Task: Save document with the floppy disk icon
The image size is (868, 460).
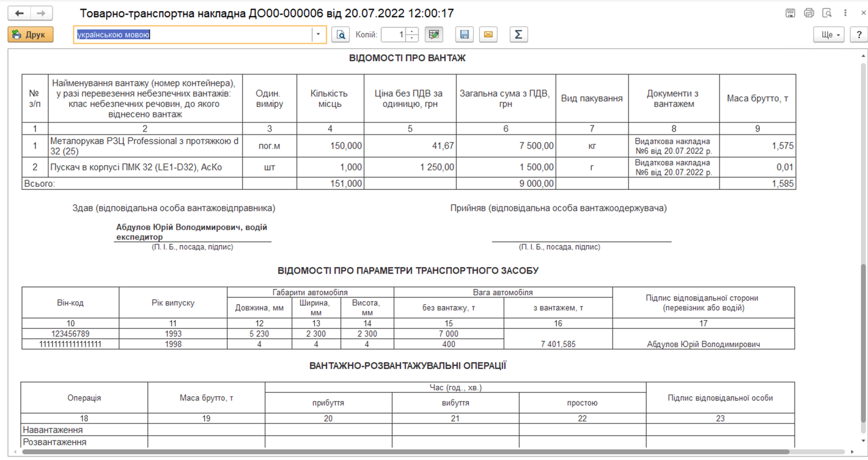Action: [x=465, y=35]
